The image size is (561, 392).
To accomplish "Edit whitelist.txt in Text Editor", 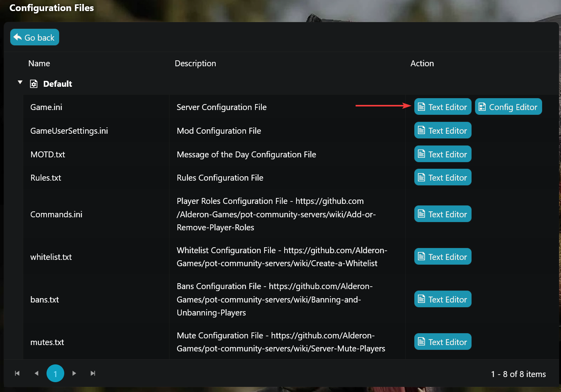I will click(442, 257).
